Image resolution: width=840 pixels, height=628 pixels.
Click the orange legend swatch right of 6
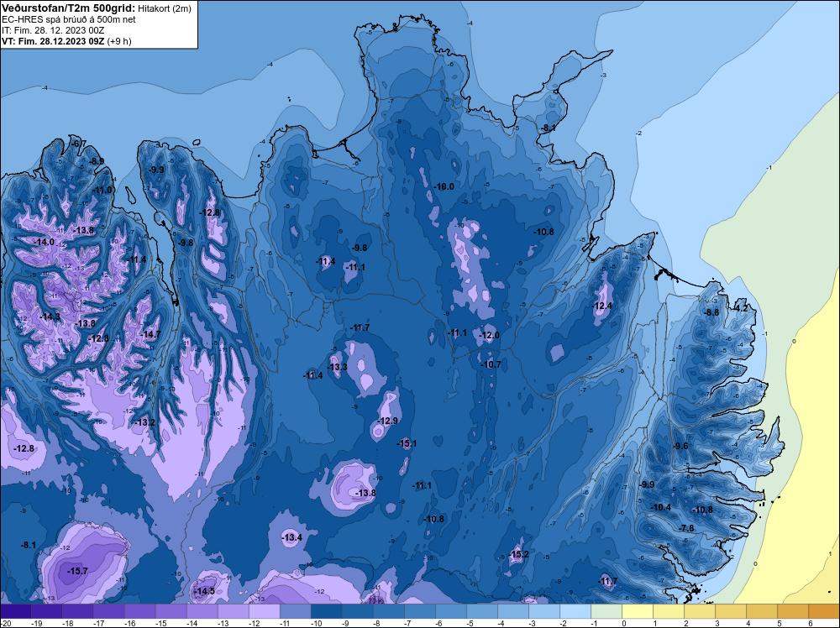coord(824,611)
